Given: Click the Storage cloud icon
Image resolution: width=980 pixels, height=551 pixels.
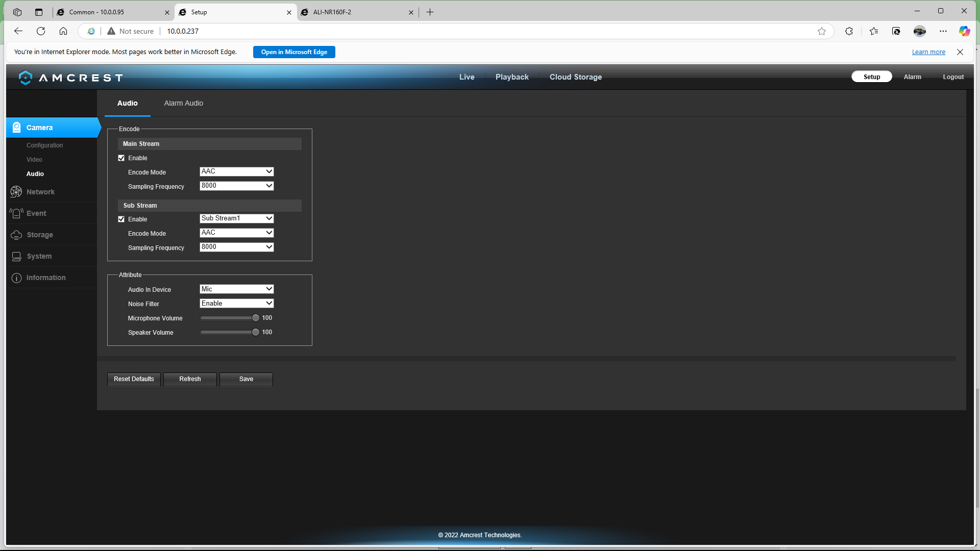Looking at the screenshot, I should click(16, 235).
